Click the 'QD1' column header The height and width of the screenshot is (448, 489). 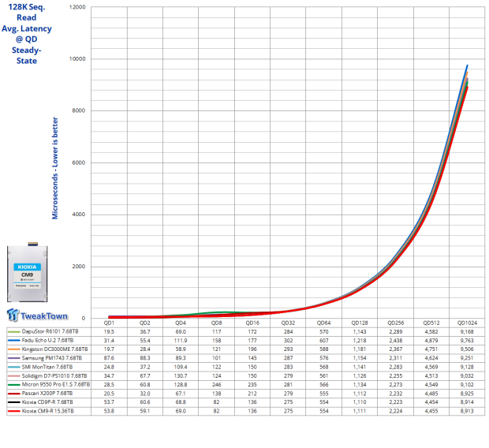point(109,323)
